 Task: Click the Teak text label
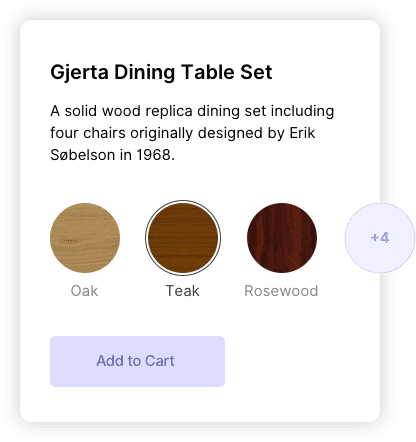(183, 291)
